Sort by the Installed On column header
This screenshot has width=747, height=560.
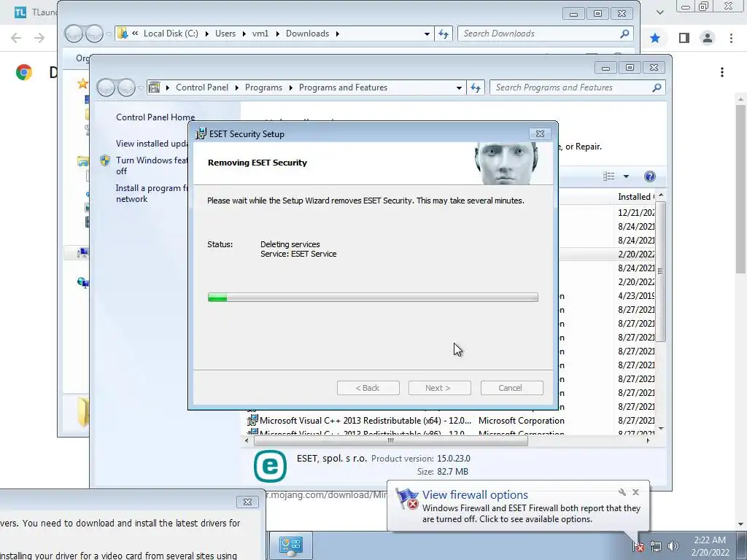pyautogui.click(x=636, y=197)
